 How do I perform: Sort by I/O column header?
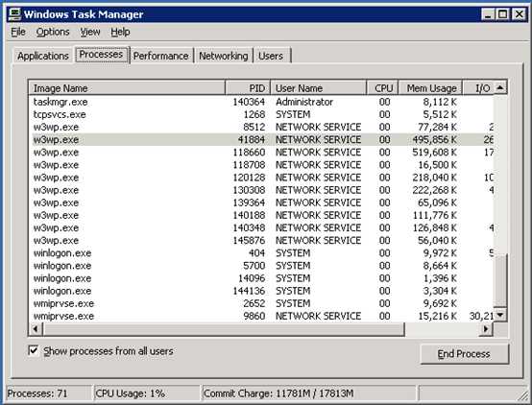coord(477,88)
